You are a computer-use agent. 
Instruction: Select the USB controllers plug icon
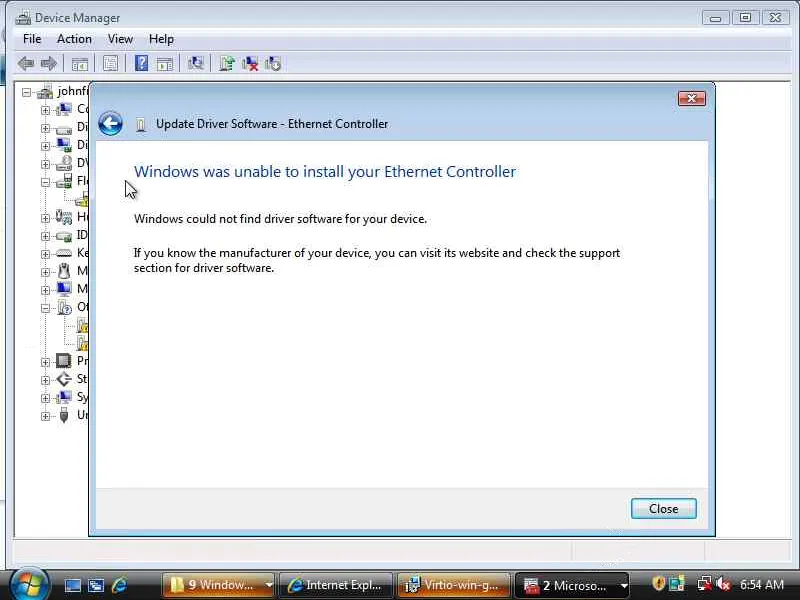coord(64,415)
